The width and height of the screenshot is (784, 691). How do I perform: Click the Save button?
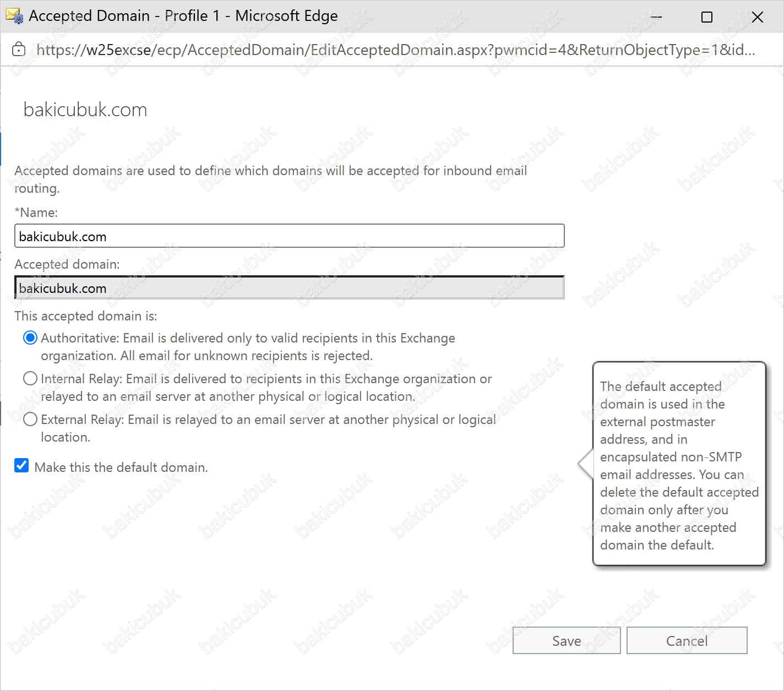pos(567,641)
